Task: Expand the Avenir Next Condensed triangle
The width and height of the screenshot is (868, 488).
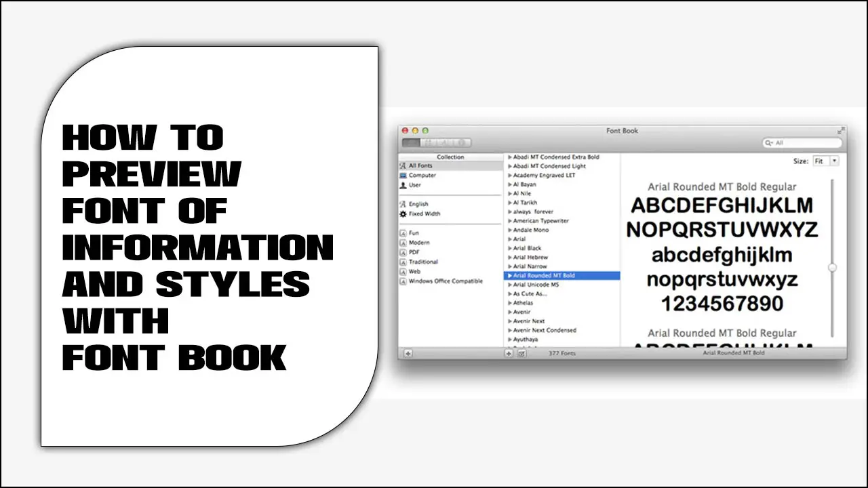Action: click(510, 331)
